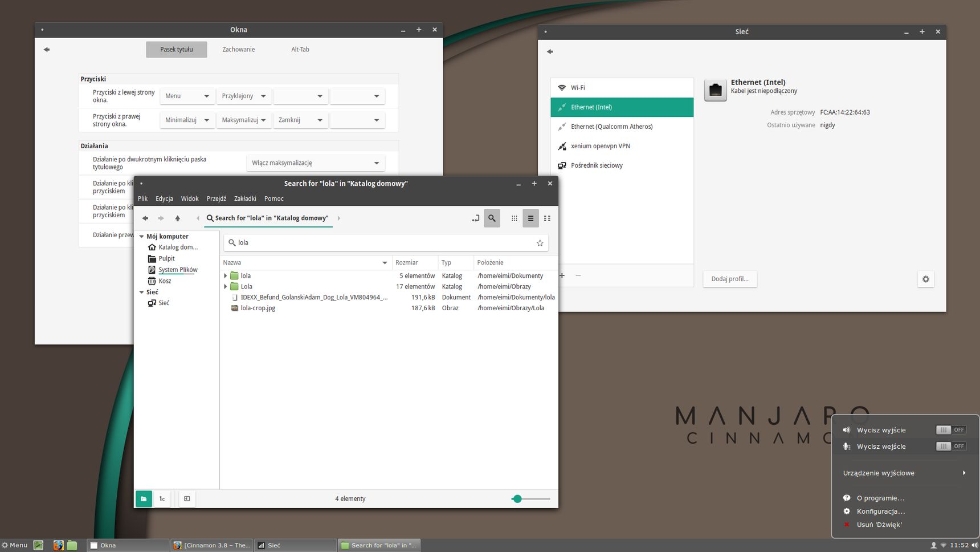Viewport: 980px width, 552px height.
Task: Open the Pomoc menu
Action: pos(274,199)
